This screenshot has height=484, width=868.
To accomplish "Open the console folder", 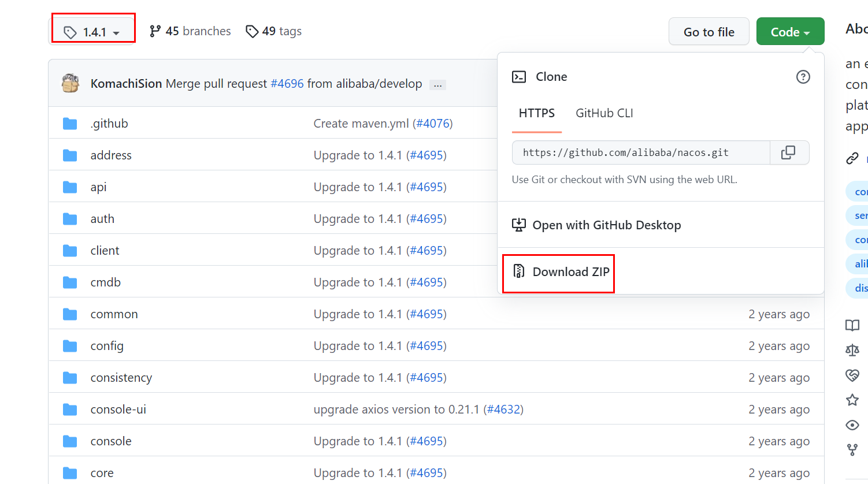I will (111, 441).
